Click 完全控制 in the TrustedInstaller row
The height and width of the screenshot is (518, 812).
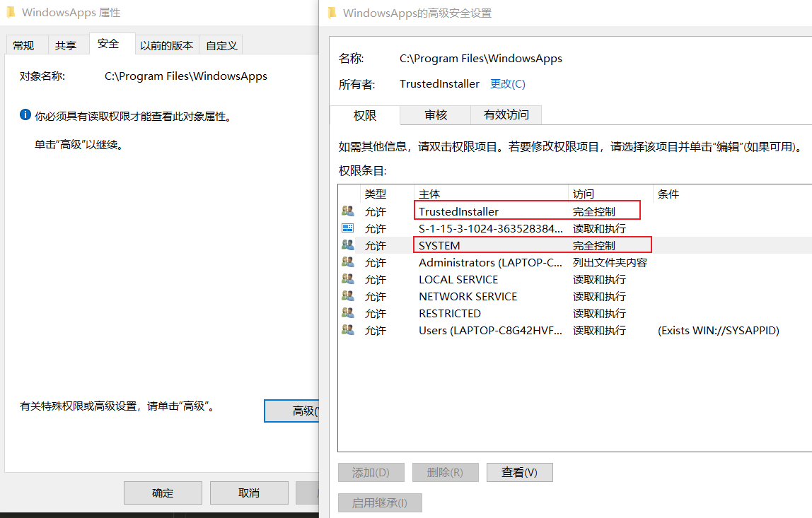[x=593, y=211]
